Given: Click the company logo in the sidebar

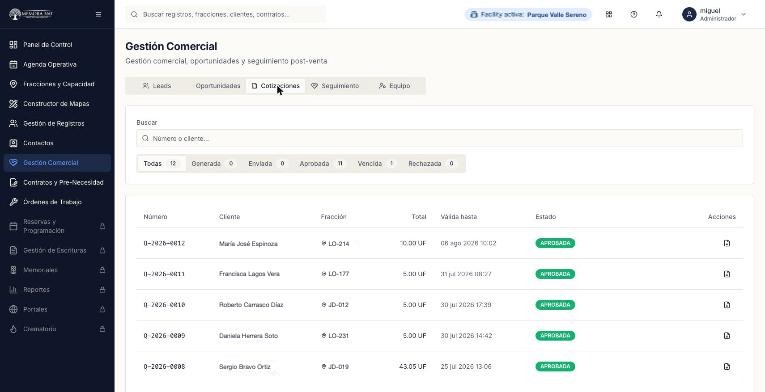Looking at the screenshot, I should coord(32,14).
